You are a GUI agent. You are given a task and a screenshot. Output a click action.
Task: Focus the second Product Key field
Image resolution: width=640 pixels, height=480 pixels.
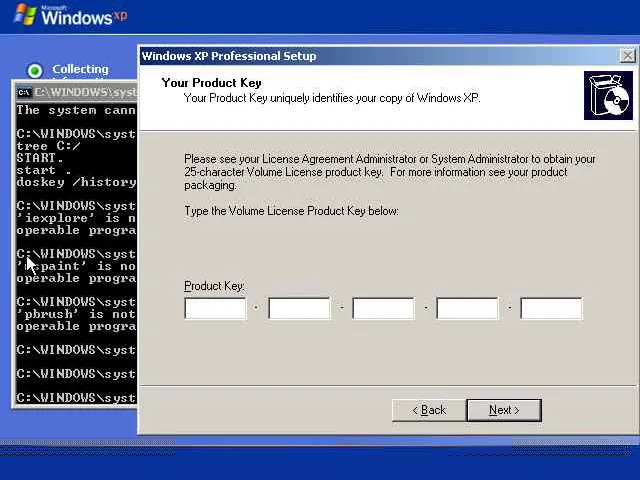point(299,308)
